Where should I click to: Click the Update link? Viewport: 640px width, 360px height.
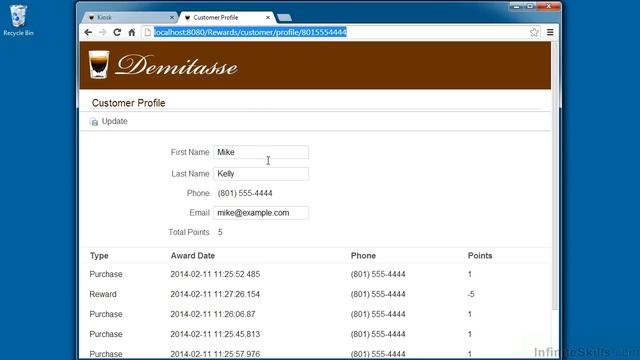[115, 121]
